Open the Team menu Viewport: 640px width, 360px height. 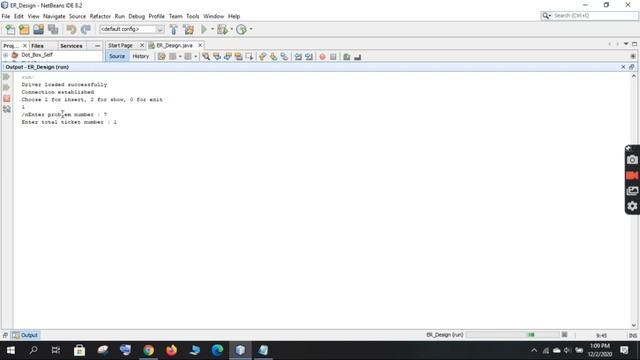coord(176,16)
